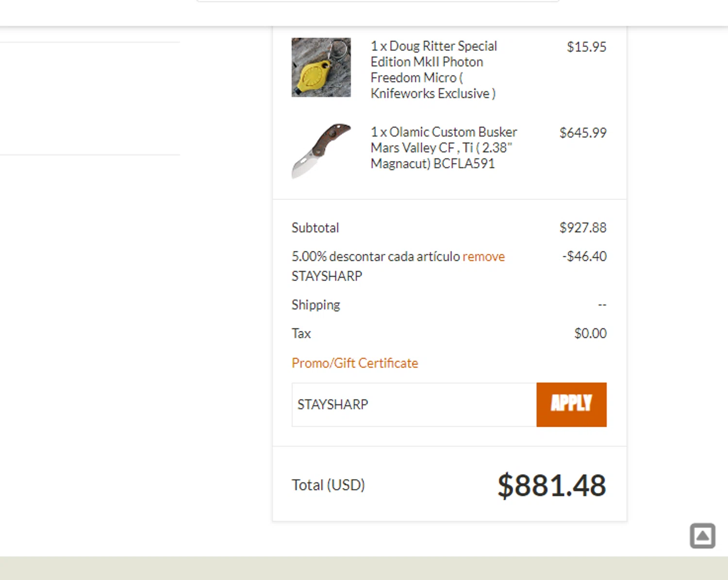Click the Tax label

301,333
